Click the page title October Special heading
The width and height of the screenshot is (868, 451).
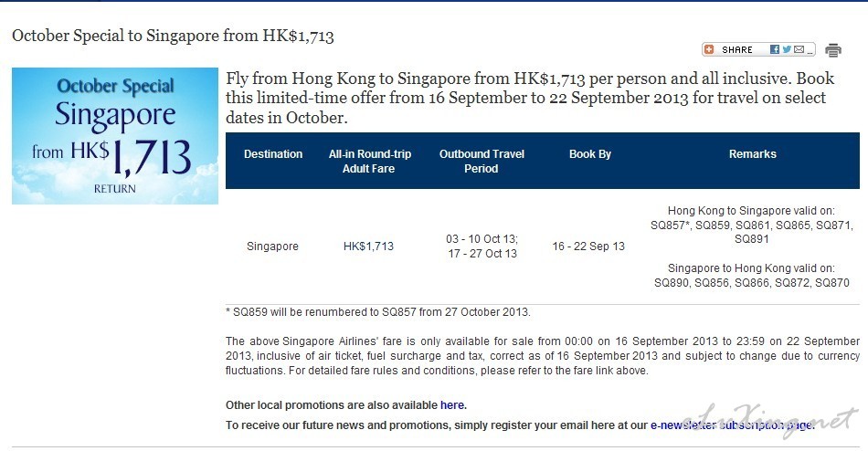click(173, 36)
